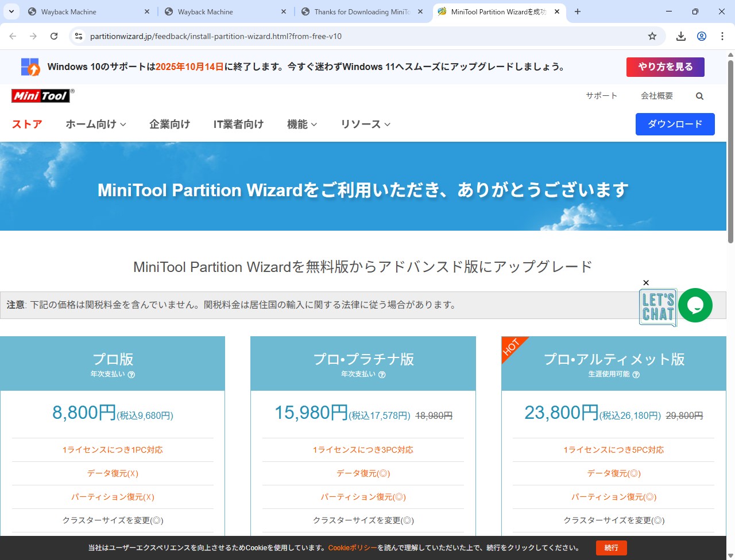Image resolution: width=735 pixels, height=560 pixels.
Task: Click the blue ダウンロード button
Action: pyautogui.click(x=675, y=124)
